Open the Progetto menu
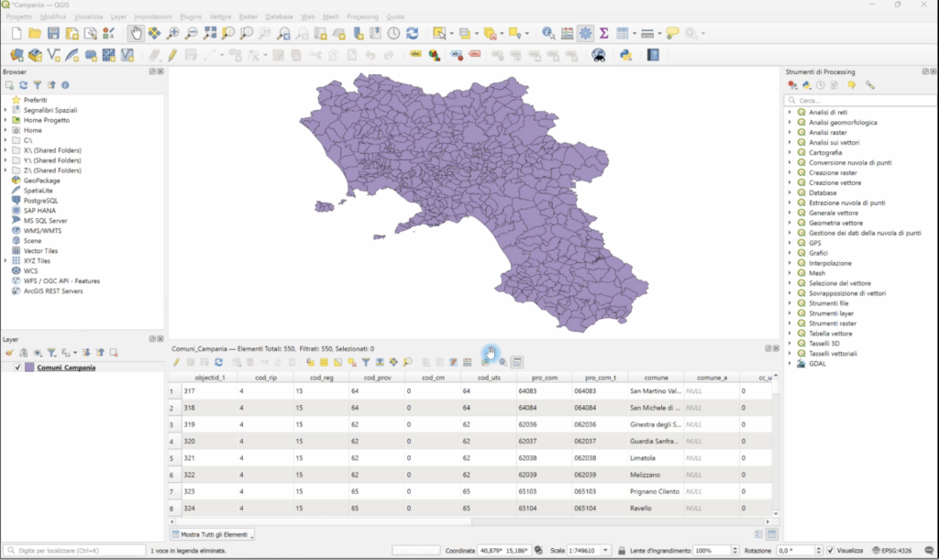 [19, 16]
